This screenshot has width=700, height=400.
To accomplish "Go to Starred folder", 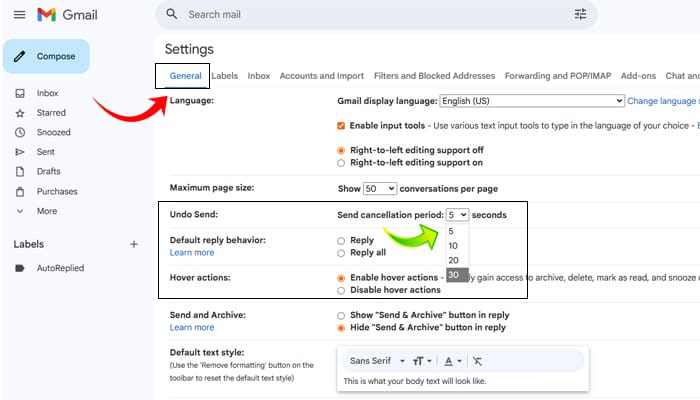I will point(51,113).
